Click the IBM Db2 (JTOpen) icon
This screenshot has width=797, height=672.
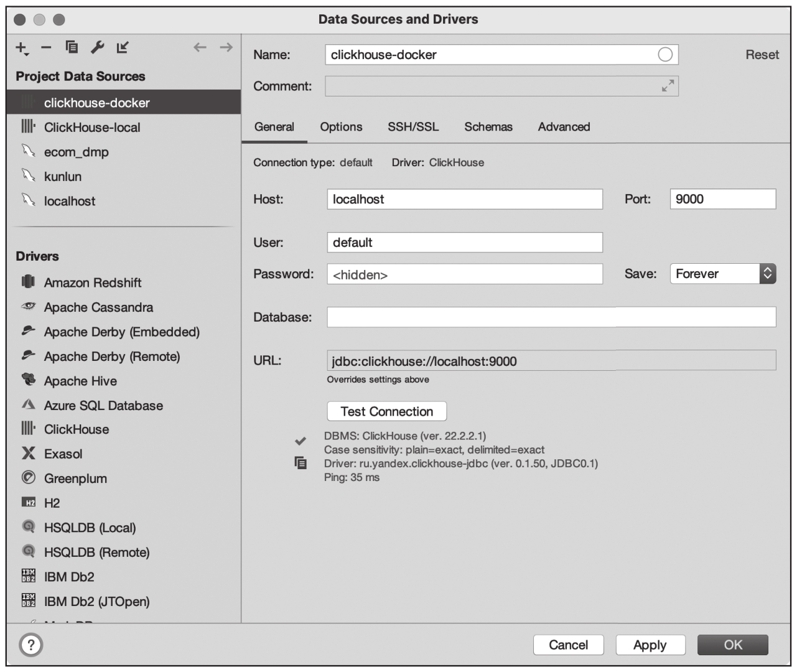[x=28, y=600]
